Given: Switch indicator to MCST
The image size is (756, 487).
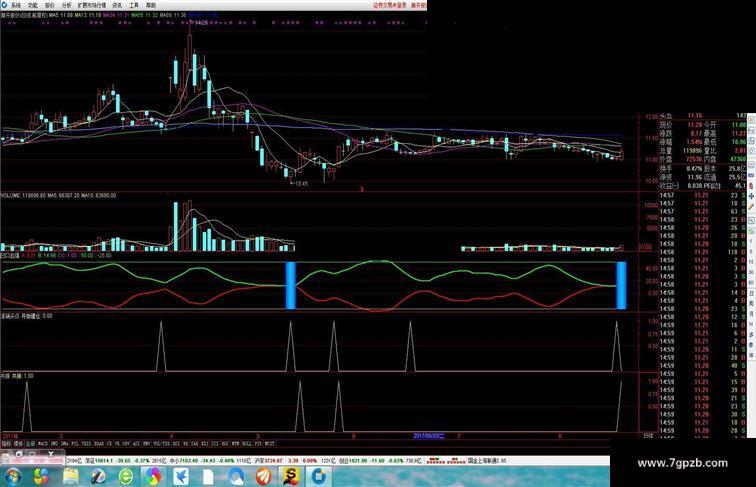Looking at the screenshot, I should click(x=270, y=443).
